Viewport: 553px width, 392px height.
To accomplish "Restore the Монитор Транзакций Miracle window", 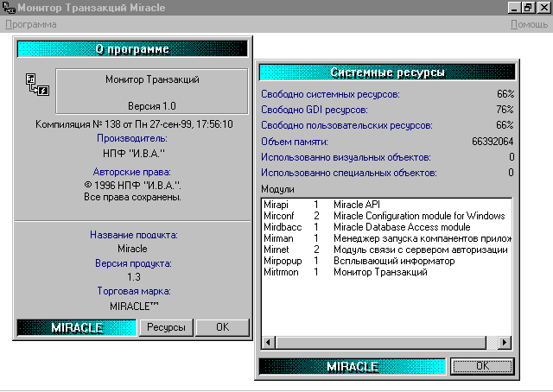I will point(528,8).
